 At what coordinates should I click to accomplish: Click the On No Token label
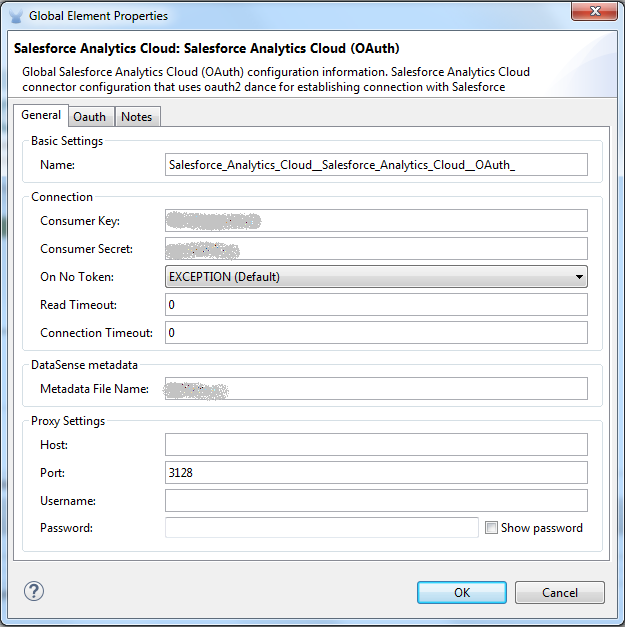tap(77, 277)
